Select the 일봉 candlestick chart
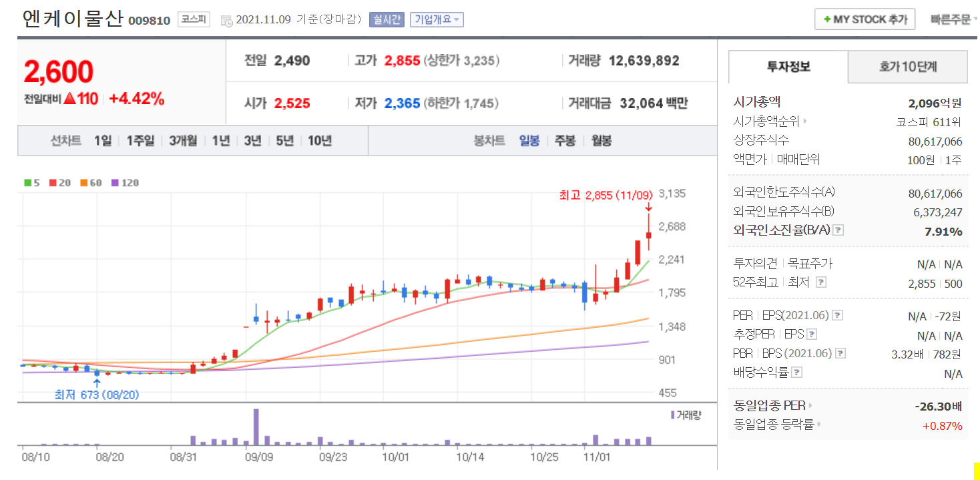Viewport: 980px width, 480px height. point(529,141)
